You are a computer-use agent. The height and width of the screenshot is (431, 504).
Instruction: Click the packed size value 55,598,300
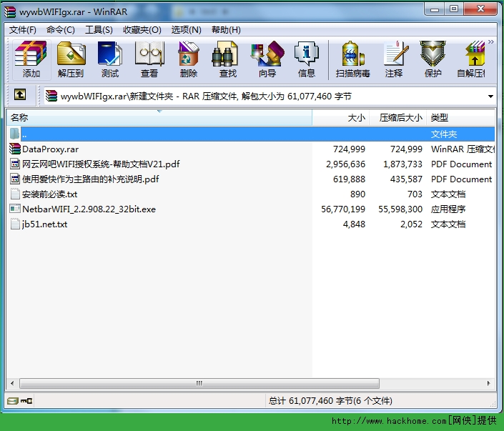click(400, 209)
